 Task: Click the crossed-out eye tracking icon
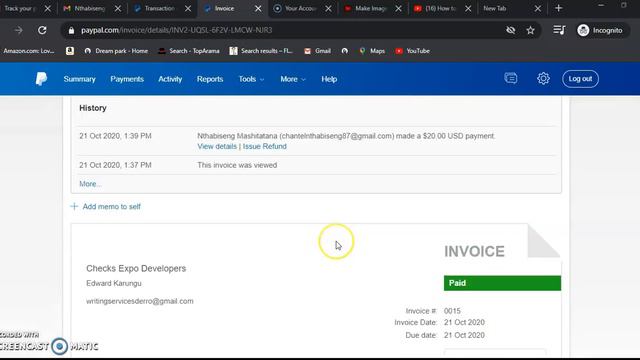pos(510,30)
